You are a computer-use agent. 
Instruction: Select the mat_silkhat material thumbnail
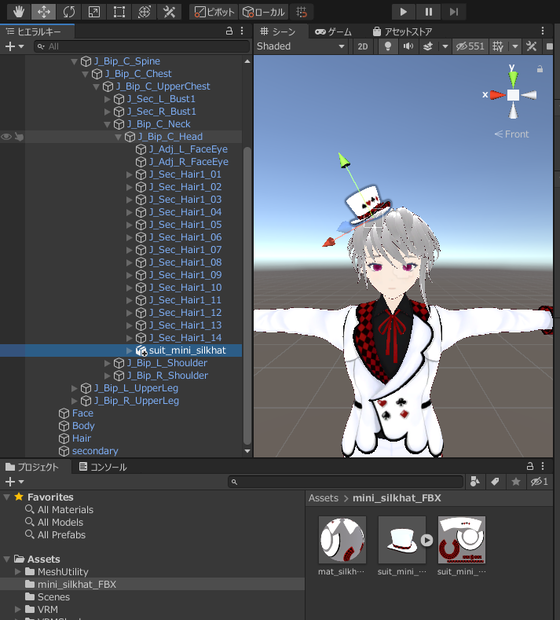point(342,540)
